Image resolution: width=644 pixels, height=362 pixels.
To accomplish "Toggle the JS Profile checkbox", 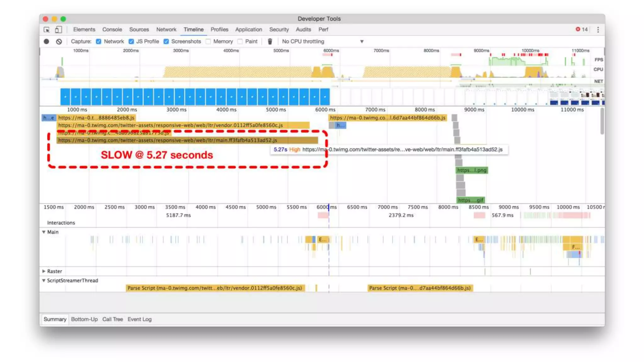I will pos(131,41).
